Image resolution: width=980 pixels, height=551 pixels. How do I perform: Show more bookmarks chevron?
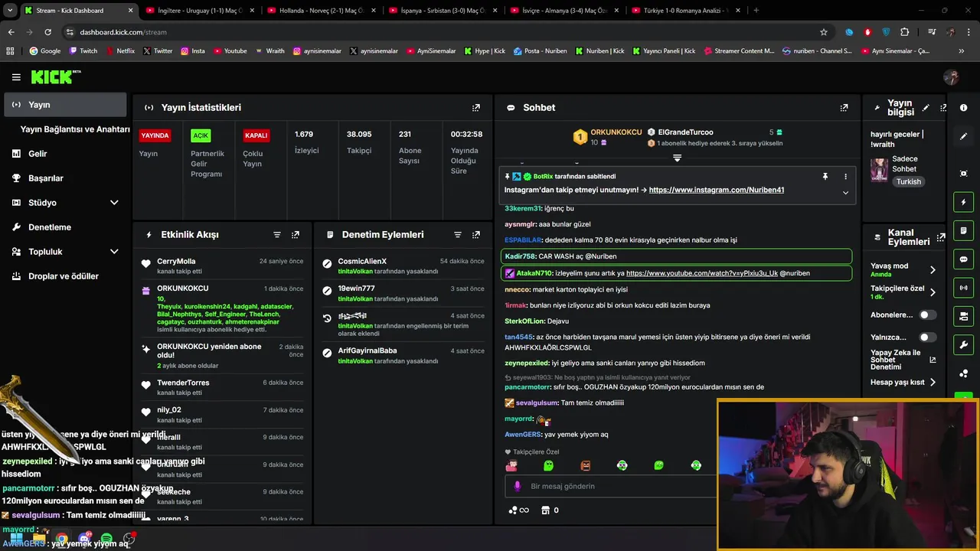[962, 51]
